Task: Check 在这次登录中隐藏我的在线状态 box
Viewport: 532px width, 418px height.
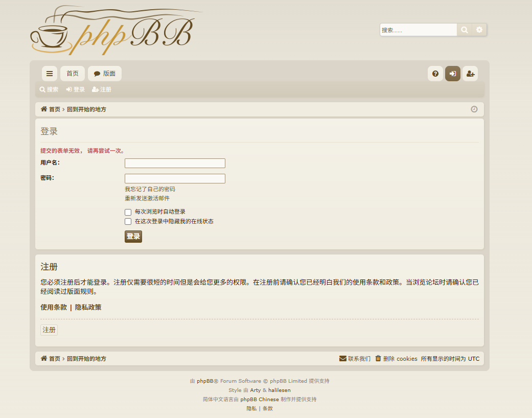Action: click(128, 222)
